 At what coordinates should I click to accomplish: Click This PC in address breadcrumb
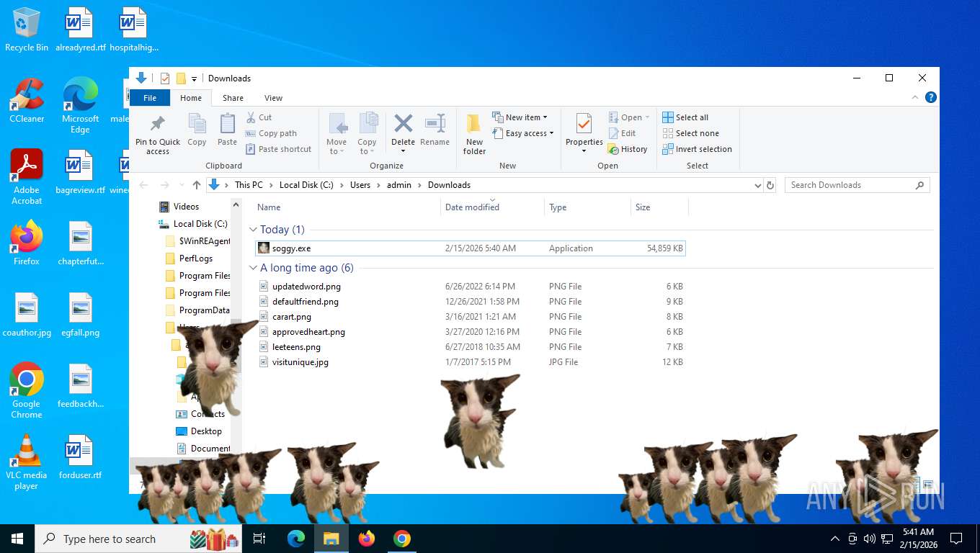coord(249,185)
